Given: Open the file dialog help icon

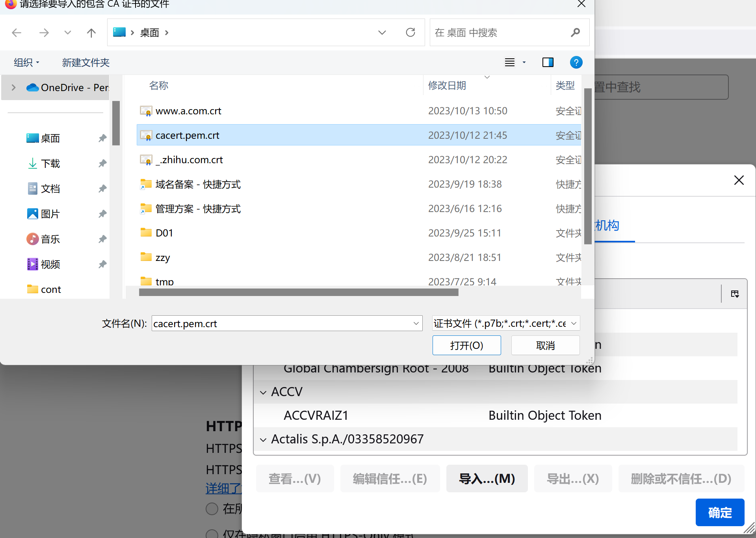Looking at the screenshot, I should coord(576,62).
